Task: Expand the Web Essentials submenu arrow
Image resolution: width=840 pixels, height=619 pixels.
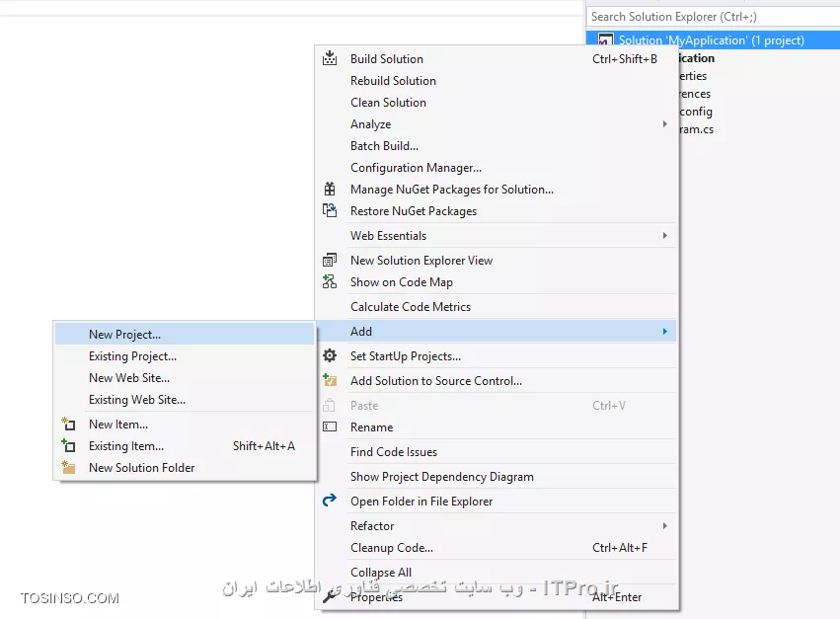Action: coord(665,236)
